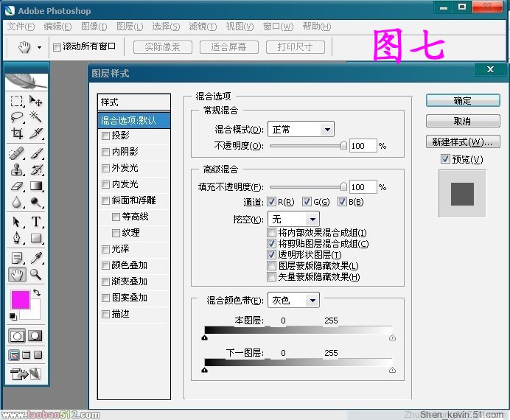Open the 图层(L) menu
Screen dimensions: 510x420
coord(130,27)
